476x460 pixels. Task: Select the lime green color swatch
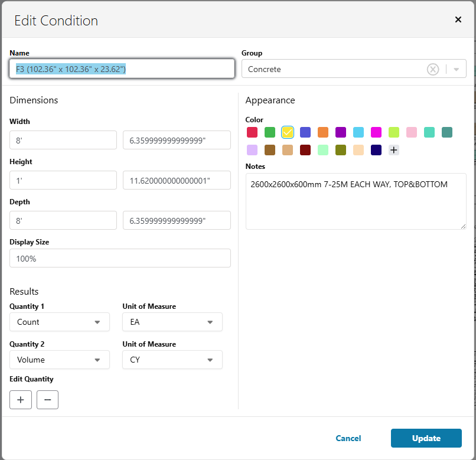click(394, 132)
